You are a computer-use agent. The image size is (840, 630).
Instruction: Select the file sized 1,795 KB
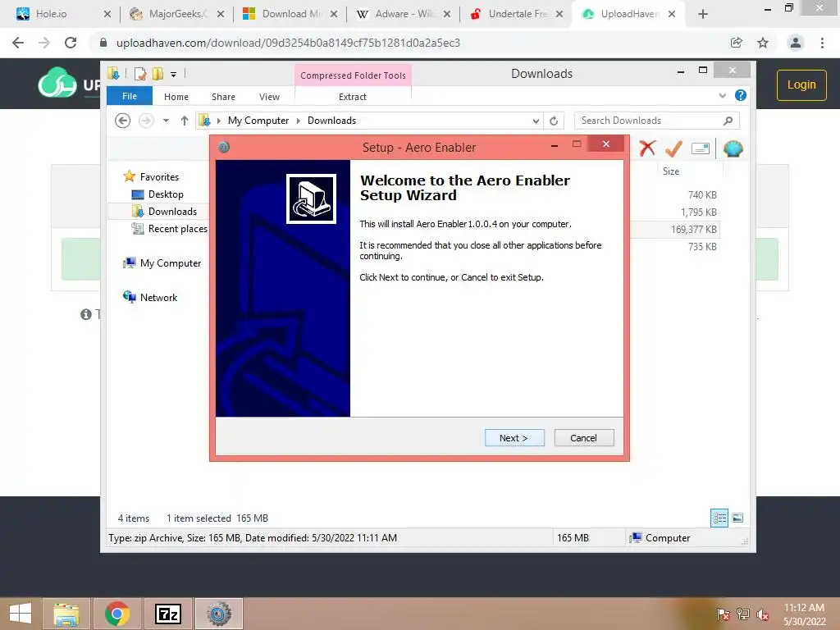699,212
